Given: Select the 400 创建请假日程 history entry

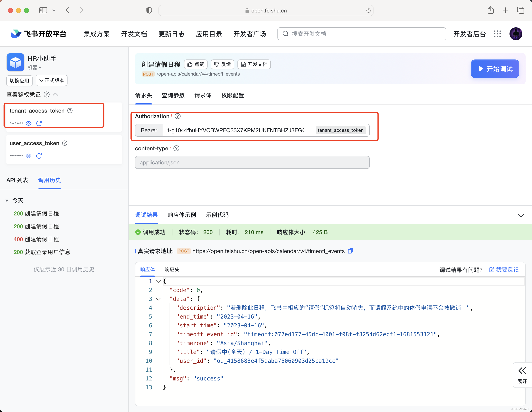Looking at the screenshot, I should pos(36,239).
